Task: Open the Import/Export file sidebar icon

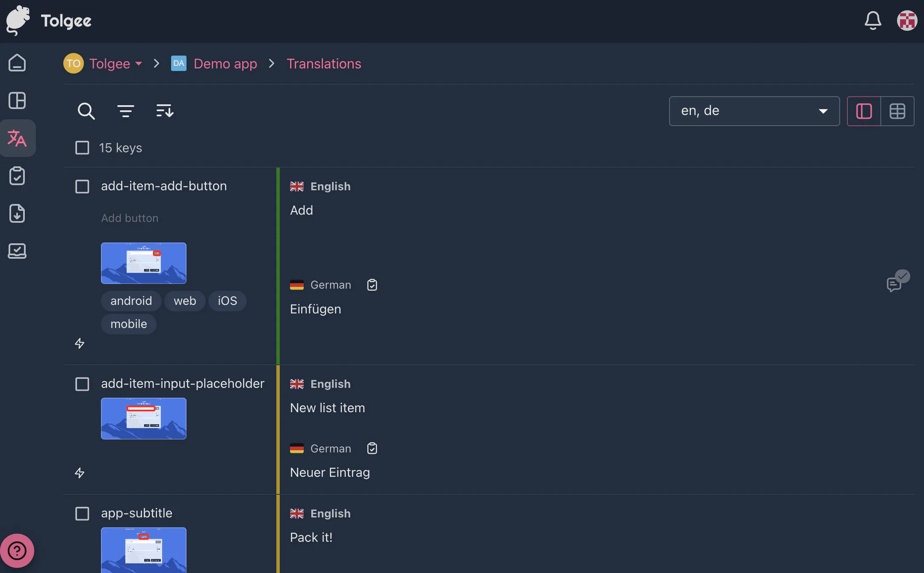Action: pyautogui.click(x=17, y=213)
